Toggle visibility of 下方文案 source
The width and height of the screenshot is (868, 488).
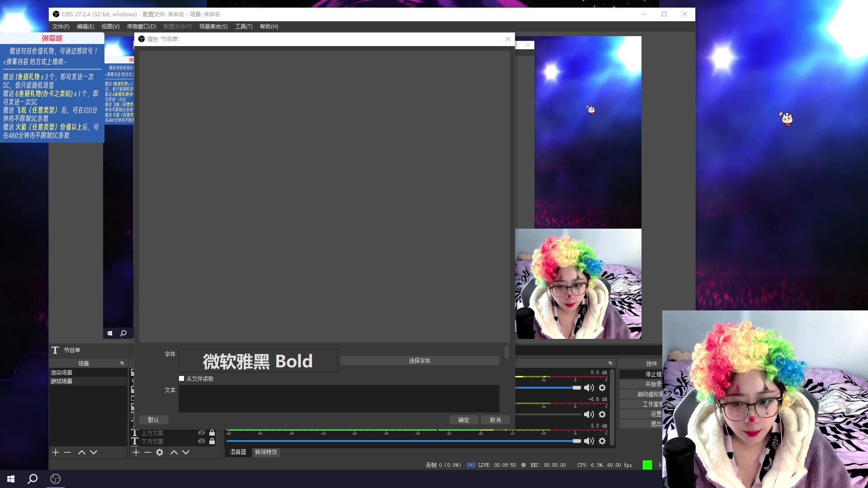pyautogui.click(x=202, y=441)
